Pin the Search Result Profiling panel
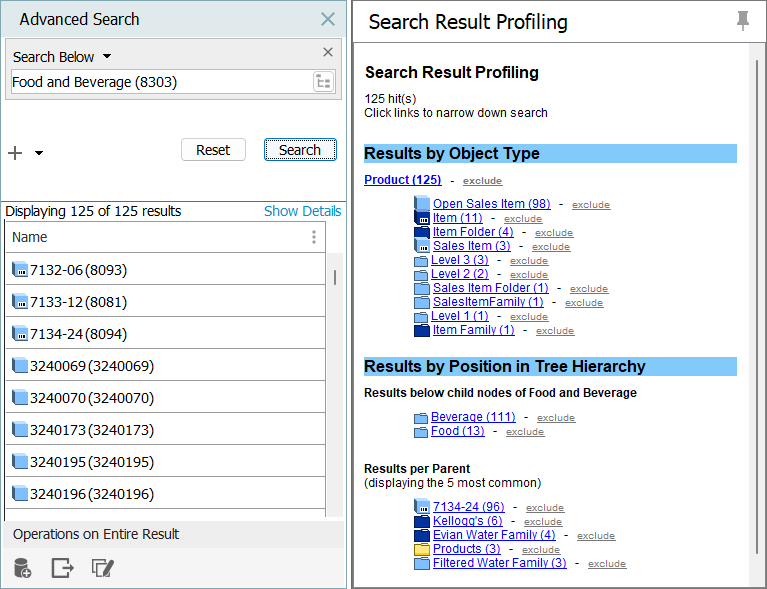 click(x=742, y=21)
